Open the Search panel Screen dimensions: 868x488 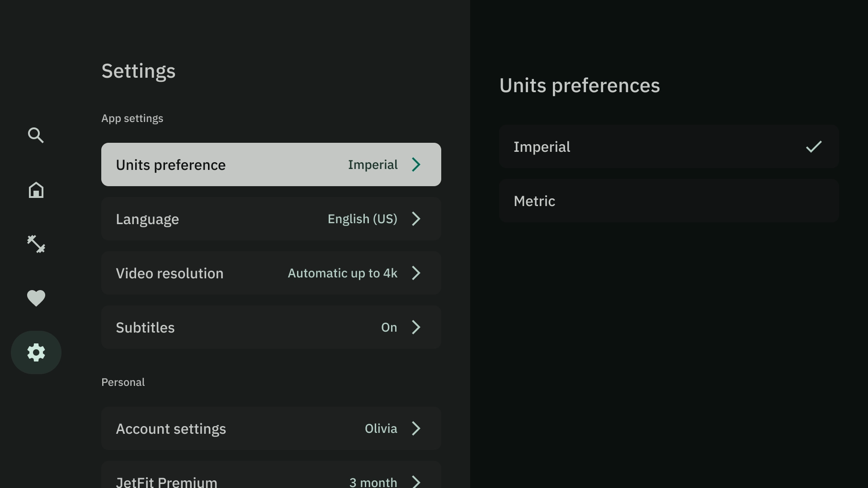tap(36, 135)
